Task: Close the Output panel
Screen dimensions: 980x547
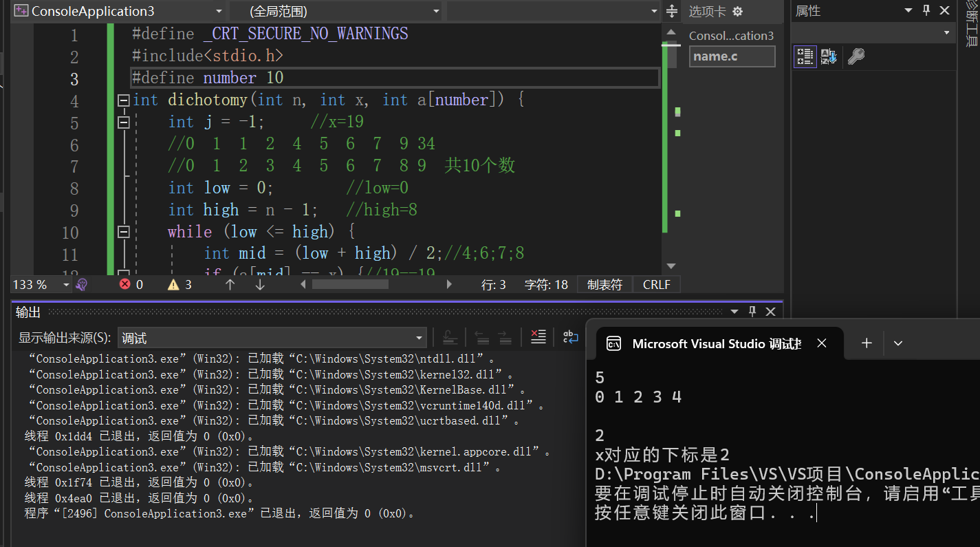Action: click(x=770, y=312)
